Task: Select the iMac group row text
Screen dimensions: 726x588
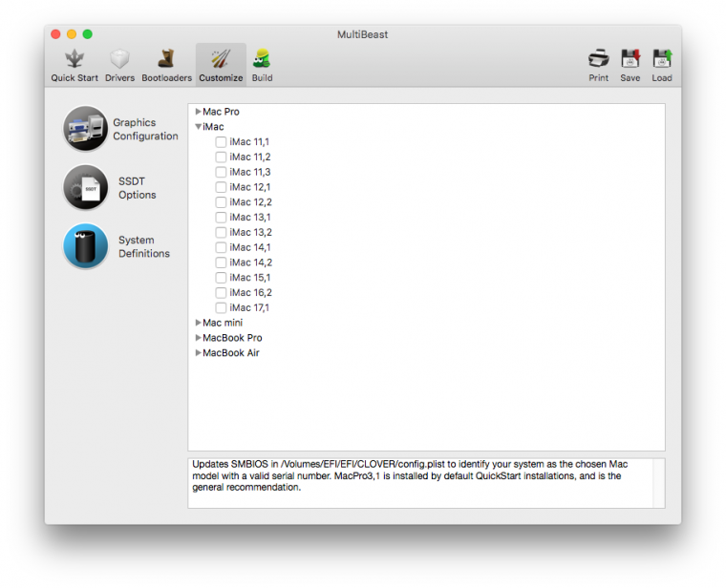Action: coord(213,127)
